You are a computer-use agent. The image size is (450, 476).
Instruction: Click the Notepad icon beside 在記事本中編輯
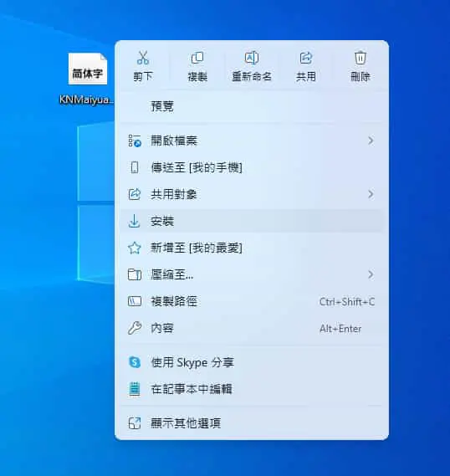135,389
